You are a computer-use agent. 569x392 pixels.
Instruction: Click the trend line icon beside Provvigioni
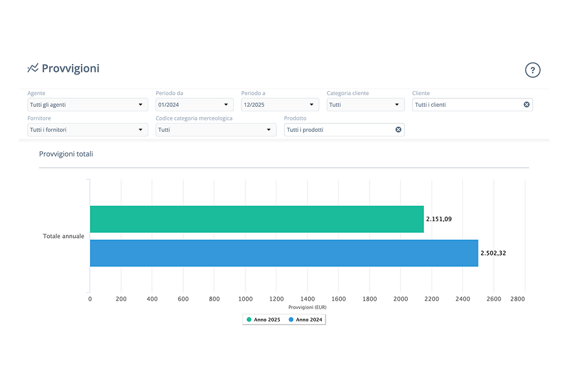(33, 69)
